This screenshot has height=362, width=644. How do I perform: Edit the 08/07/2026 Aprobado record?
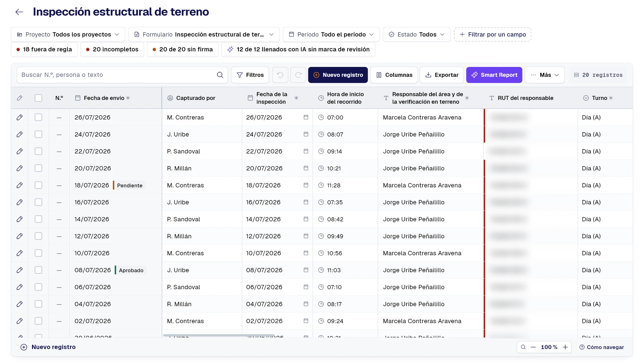pos(20,270)
